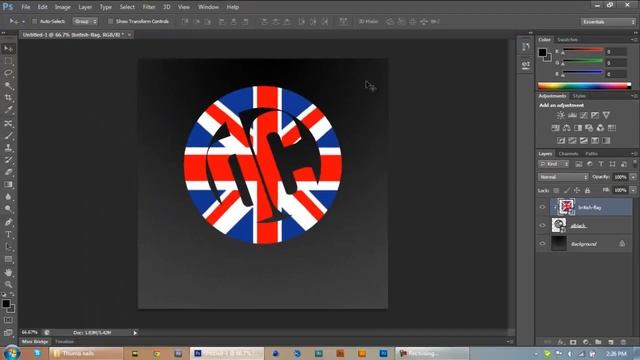Screen dimensions: 640x360
Task: Open the Color panel flyout menu
Action: coord(634,40)
